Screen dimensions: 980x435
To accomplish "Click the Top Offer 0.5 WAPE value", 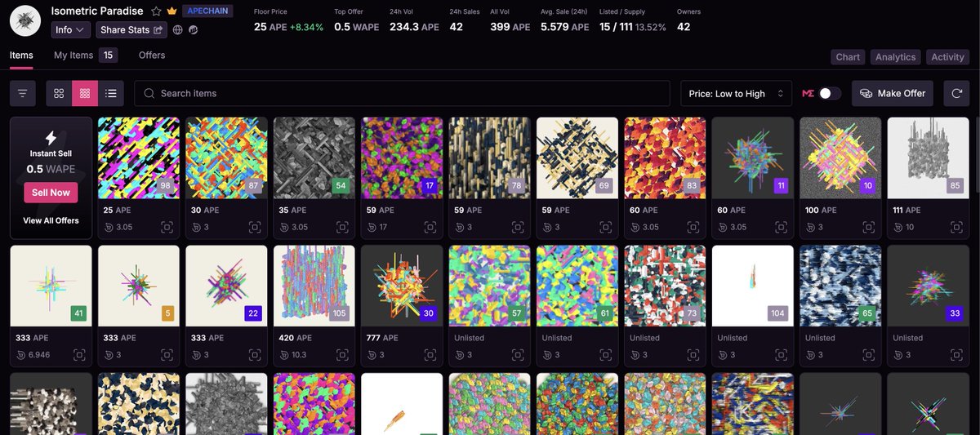I will pos(356,27).
